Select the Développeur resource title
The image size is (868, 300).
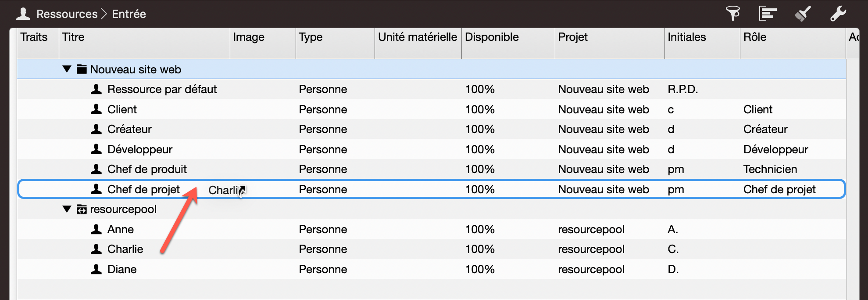[x=140, y=149]
